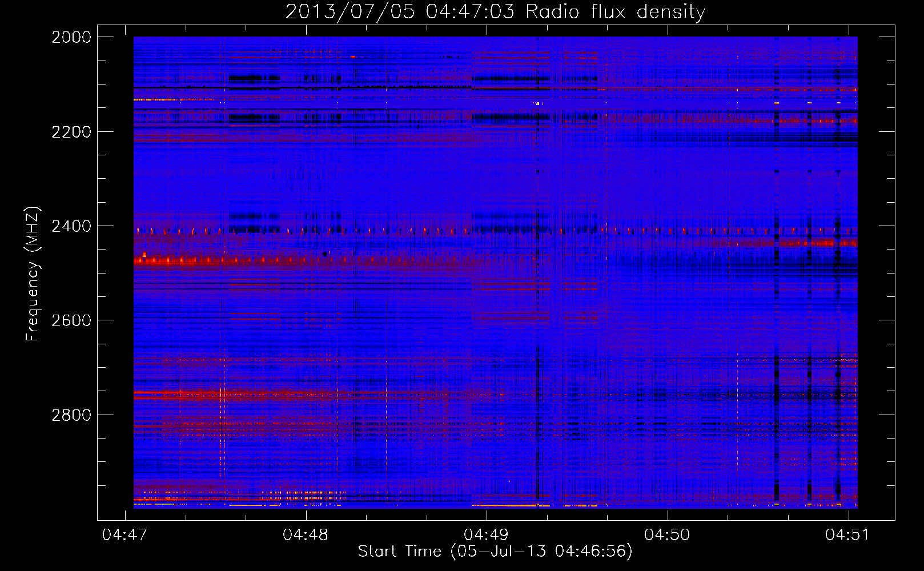Click the 04:48 time axis label
924x571 pixels.
pos(306,534)
